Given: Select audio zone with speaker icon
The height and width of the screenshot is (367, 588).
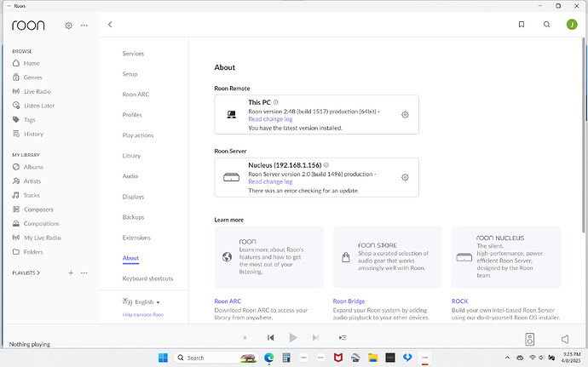Looking at the screenshot, I should coord(529,339).
